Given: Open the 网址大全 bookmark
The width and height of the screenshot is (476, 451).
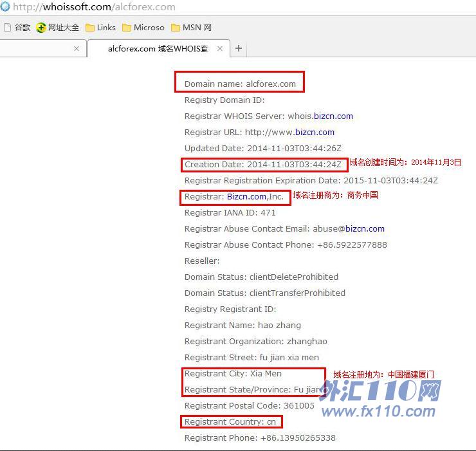Looking at the screenshot, I should click(58, 28).
